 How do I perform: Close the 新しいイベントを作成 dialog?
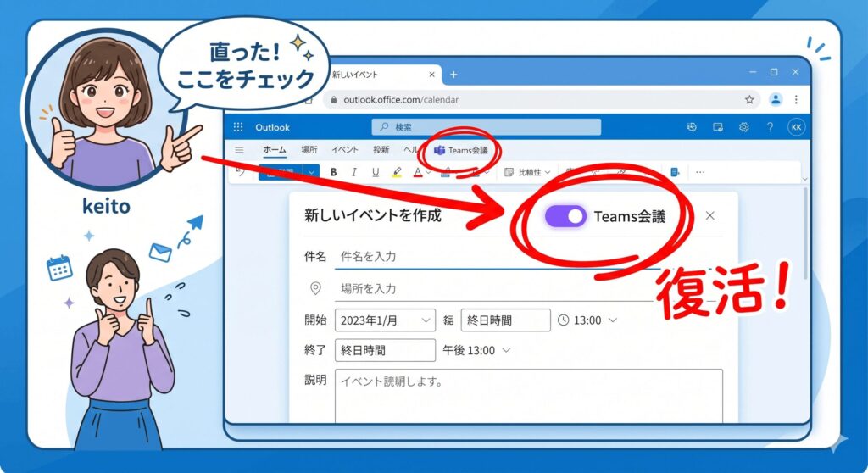tap(710, 216)
